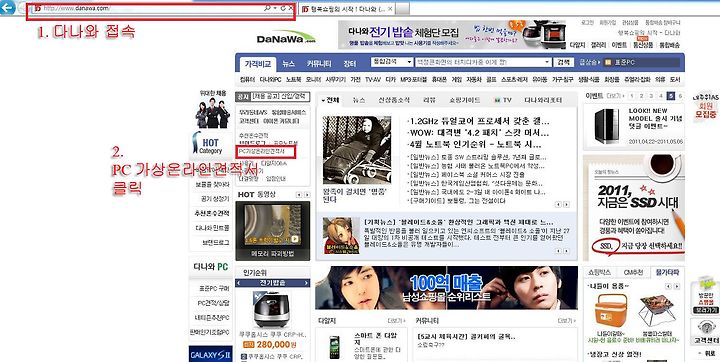This screenshot has height=362, width=720.
Task: Click event page number 3
Action: click(652, 96)
